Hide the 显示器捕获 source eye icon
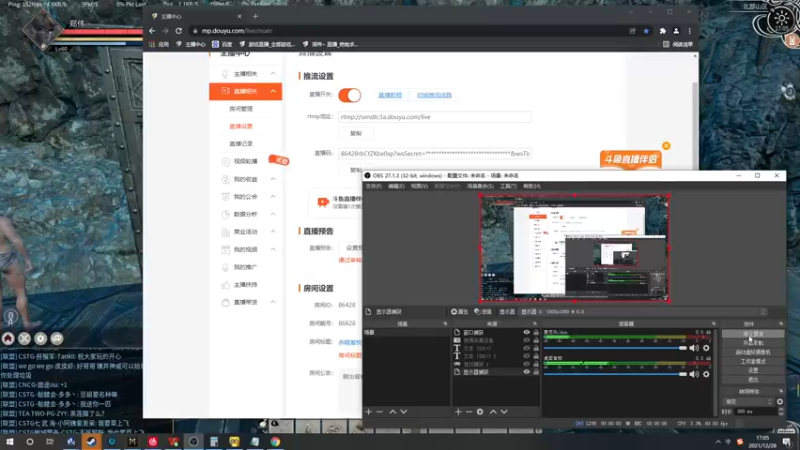The width and height of the screenshot is (800, 450). [527, 372]
